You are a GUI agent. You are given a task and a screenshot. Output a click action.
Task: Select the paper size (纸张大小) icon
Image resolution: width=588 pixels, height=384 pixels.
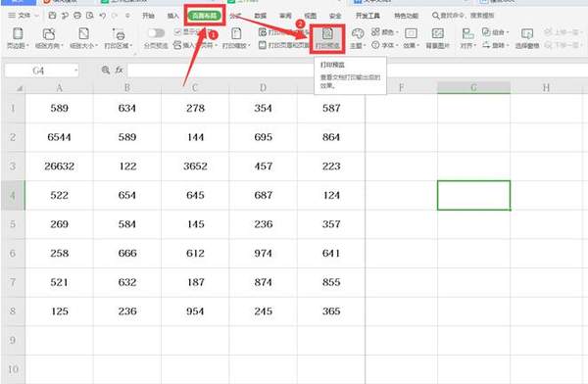coord(83,38)
